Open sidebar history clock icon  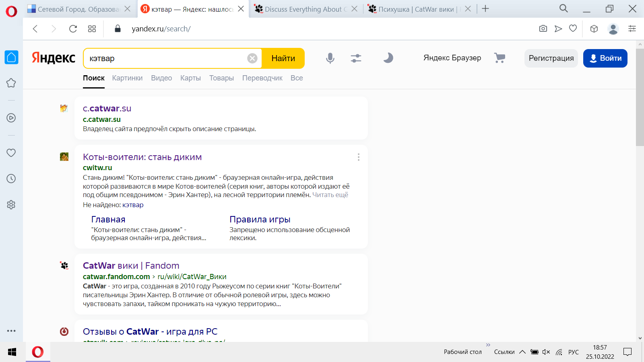11,179
